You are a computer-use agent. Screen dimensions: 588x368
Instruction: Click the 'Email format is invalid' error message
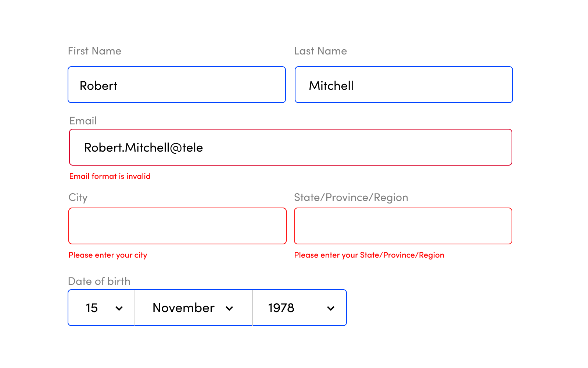109,176
